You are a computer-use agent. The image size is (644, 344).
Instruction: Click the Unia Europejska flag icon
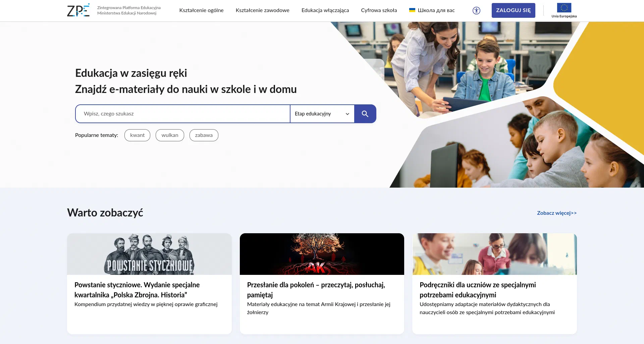tap(564, 8)
